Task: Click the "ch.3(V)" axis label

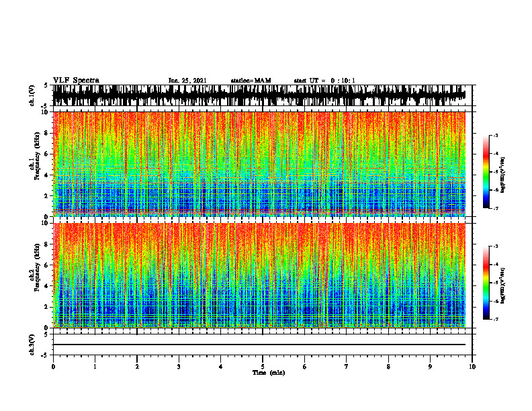Action: click(x=32, y=345)
